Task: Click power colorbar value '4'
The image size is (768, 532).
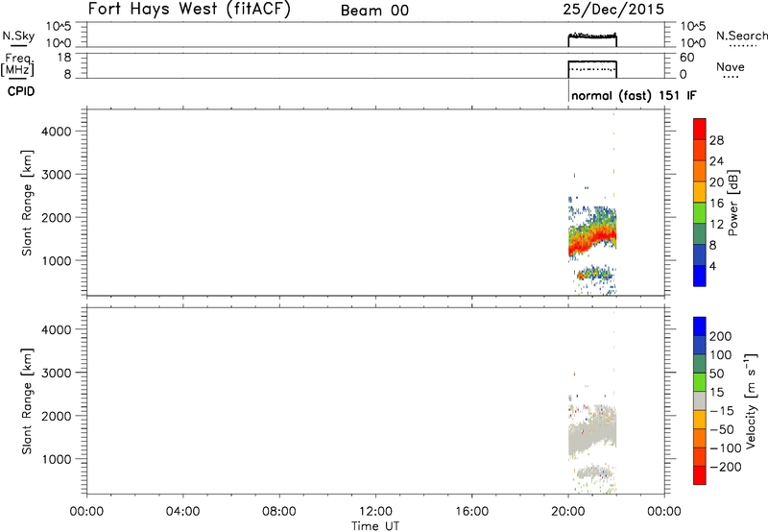Action: (712, 266)
